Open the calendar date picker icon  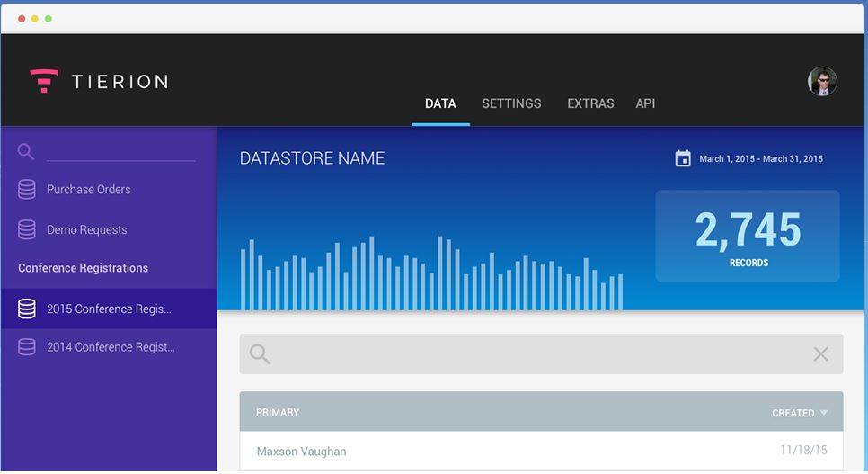[x=683, y=158]
